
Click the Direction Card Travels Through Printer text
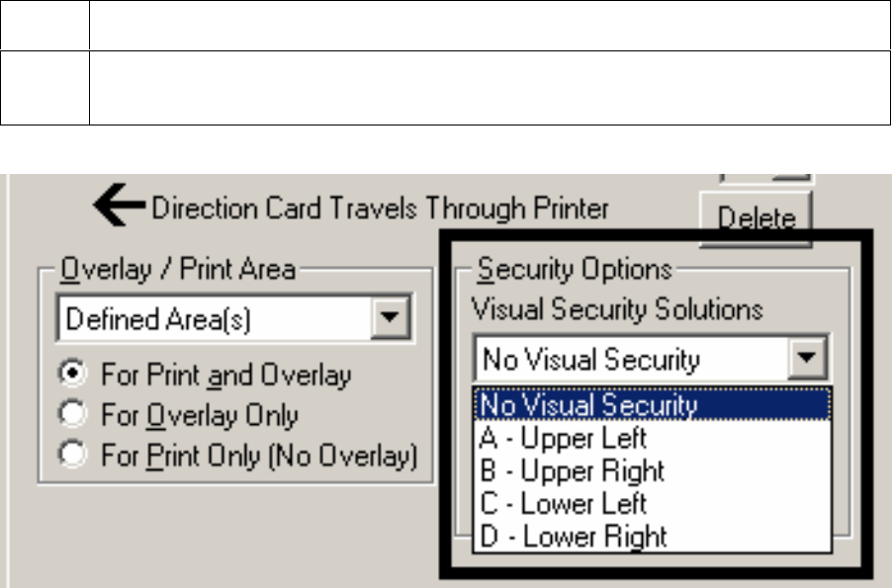(380, 208)
